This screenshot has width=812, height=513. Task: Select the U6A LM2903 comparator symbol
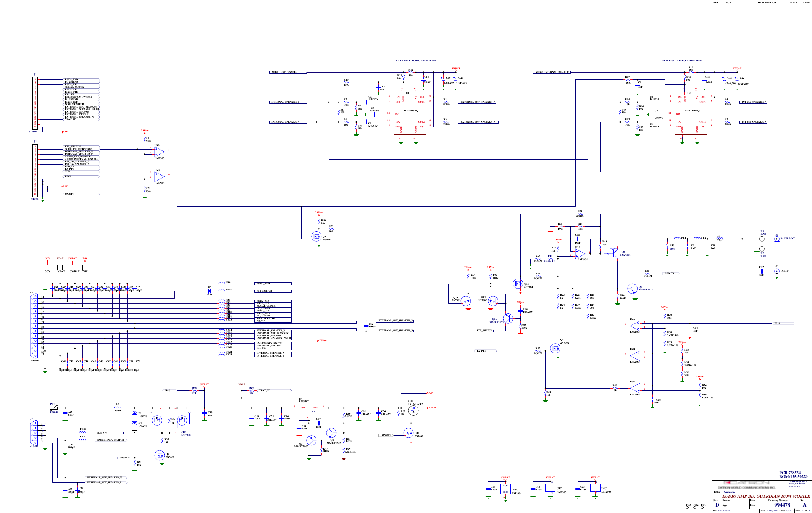(160, 151)
